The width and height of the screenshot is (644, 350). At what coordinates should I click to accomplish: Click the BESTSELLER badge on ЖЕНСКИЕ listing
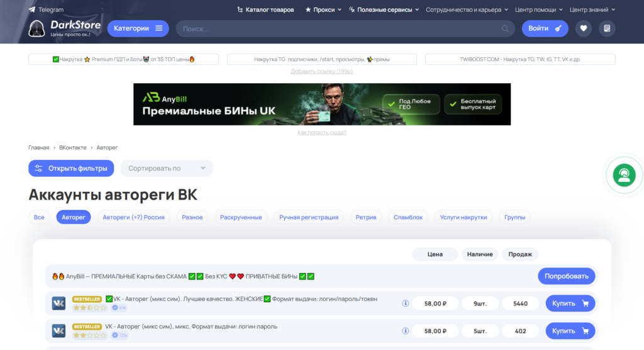coord(87,299)
